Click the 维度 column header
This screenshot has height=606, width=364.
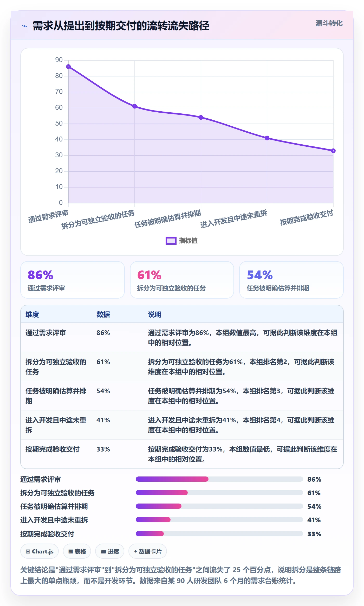coord(32,314)
